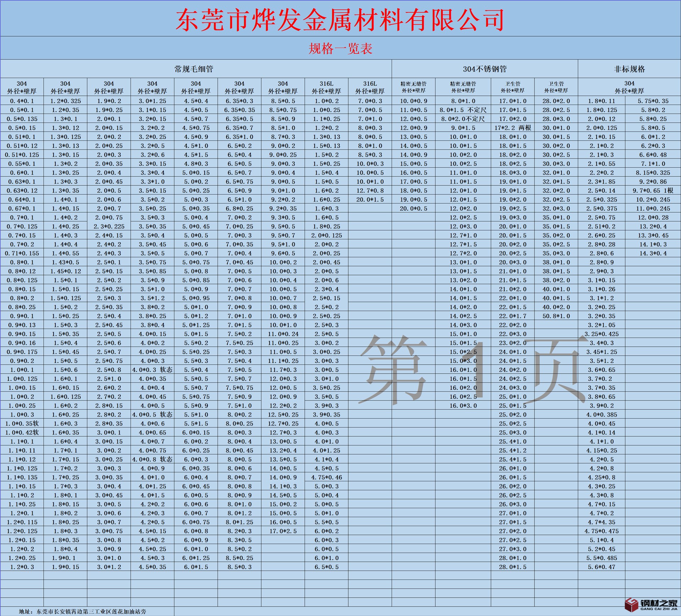Click the 1.0*0.42软 cell
681x616 pixels.
[x=21, y=432]
